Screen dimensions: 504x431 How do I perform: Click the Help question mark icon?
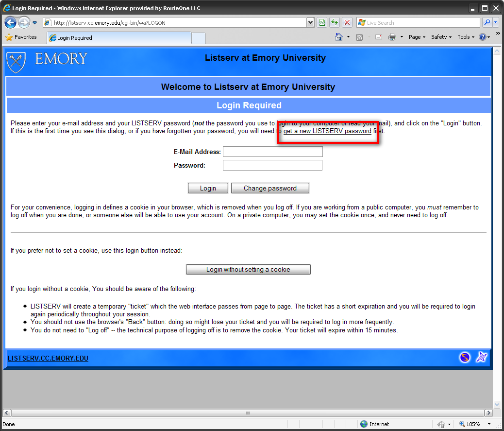pyautogui.click(x=483, y=37)
